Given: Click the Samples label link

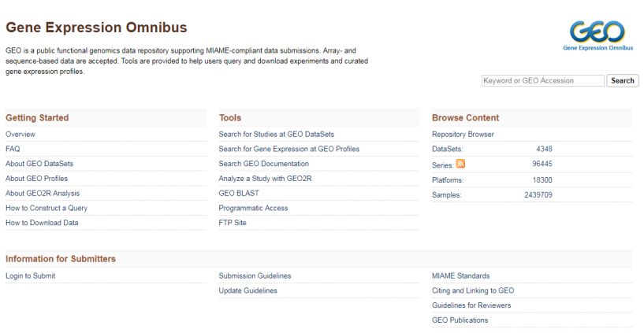Looking at the screenshot, I should 446,194.
